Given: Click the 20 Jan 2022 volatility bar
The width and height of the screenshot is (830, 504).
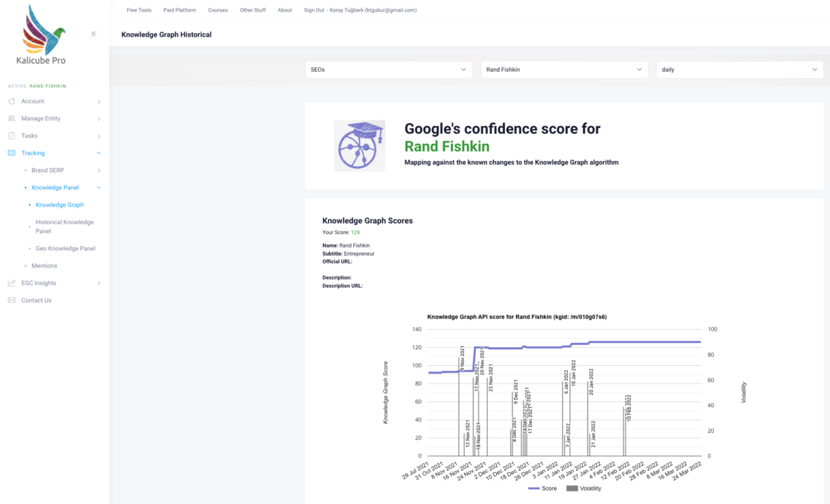Looking at the screenshot, I should point(588,418).
